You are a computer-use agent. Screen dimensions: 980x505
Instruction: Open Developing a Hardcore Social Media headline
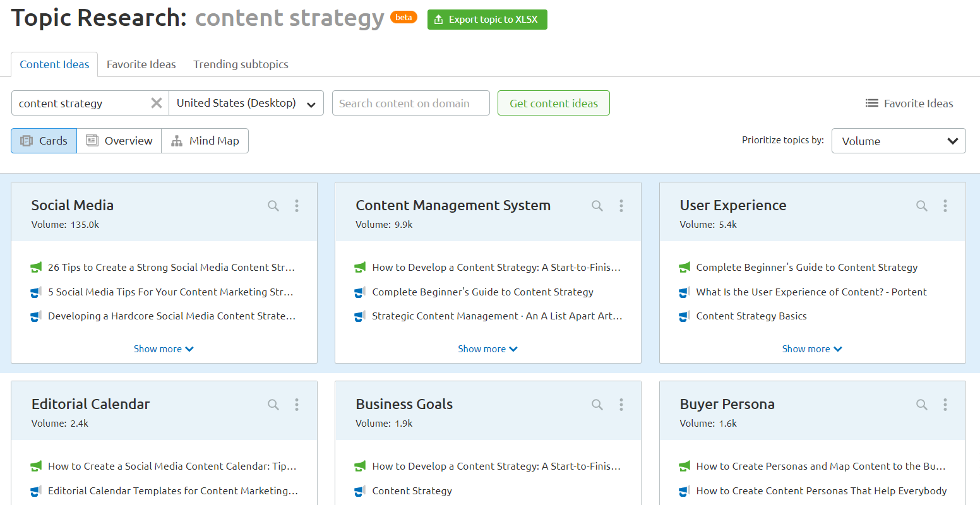pyautogui.click(x=172, y=316)
